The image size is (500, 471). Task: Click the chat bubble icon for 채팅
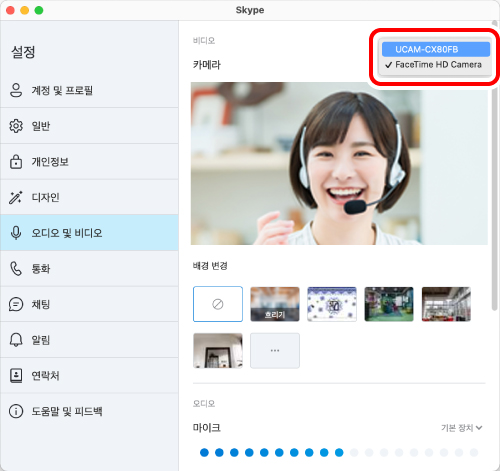[x=16, y=304]
